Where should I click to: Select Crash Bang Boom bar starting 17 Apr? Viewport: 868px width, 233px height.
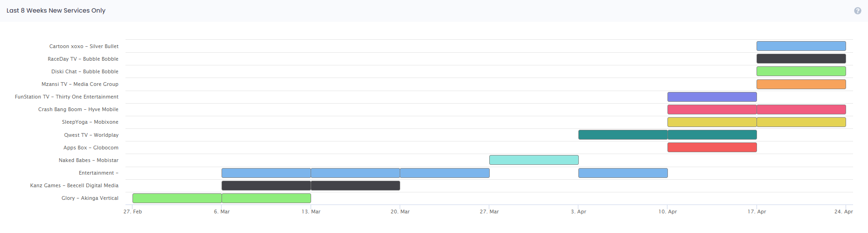[x=801, y=109]
